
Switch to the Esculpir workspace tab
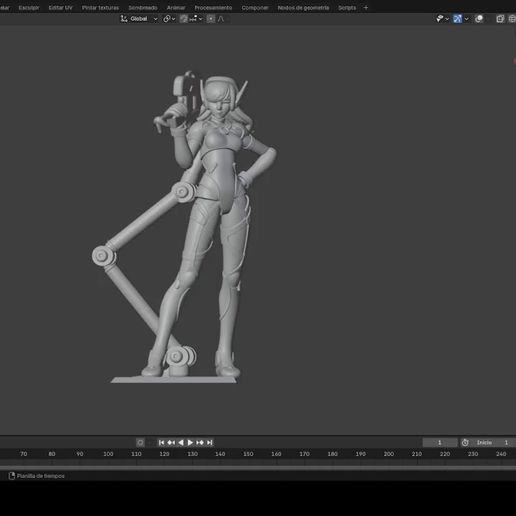(29, 8)
